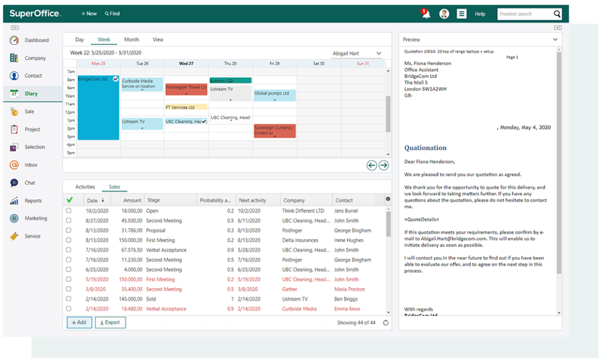Go to previous week with left arrow

pyautogui.click(x=372, y=165)
